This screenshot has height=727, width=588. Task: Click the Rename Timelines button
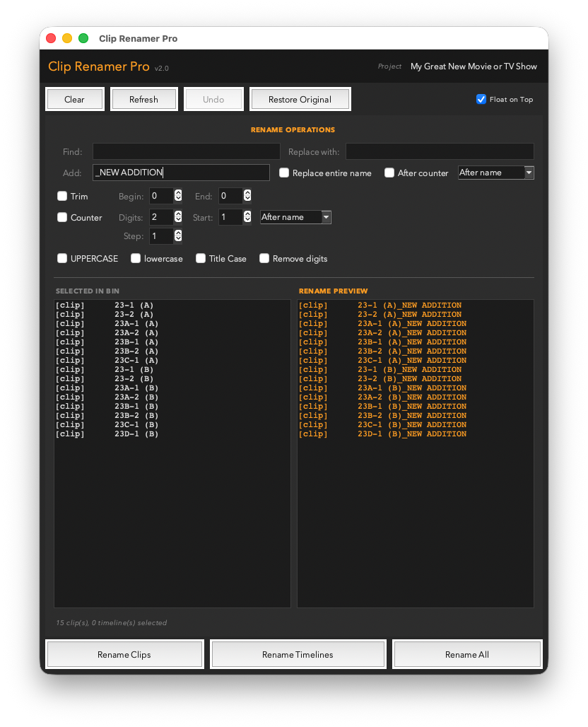[298, 654]
